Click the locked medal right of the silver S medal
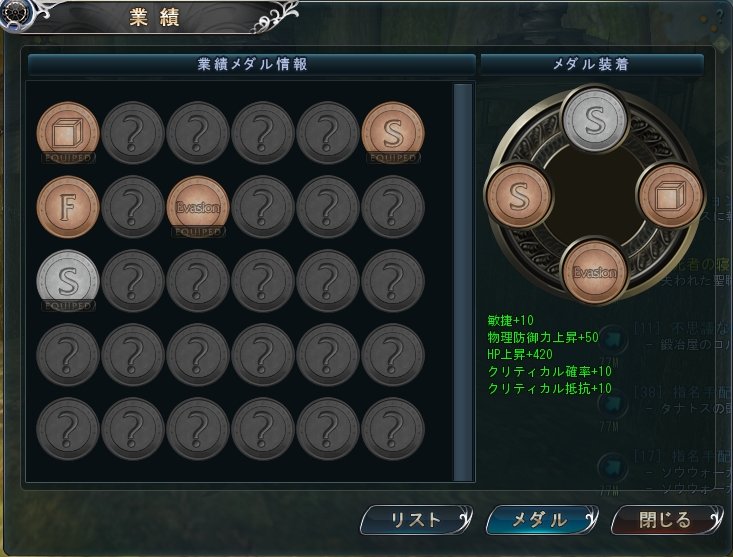Viewport: 733px width, 557px height. point(133,280)
